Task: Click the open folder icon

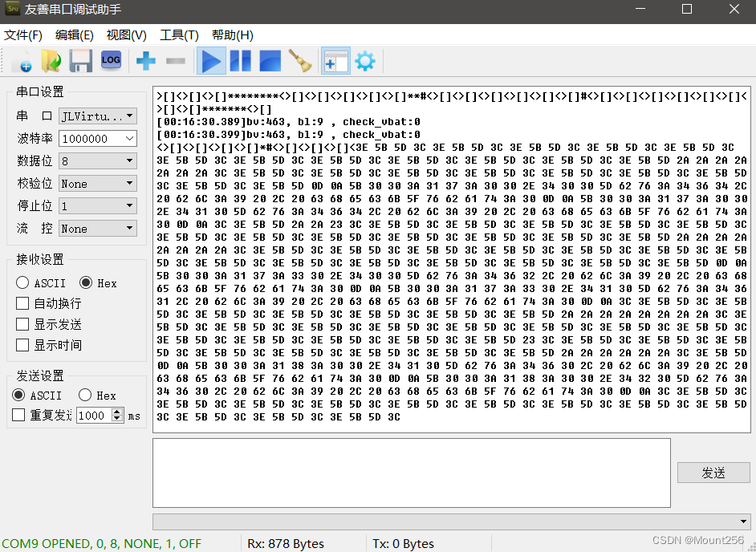Action: (x=51, y=61)
